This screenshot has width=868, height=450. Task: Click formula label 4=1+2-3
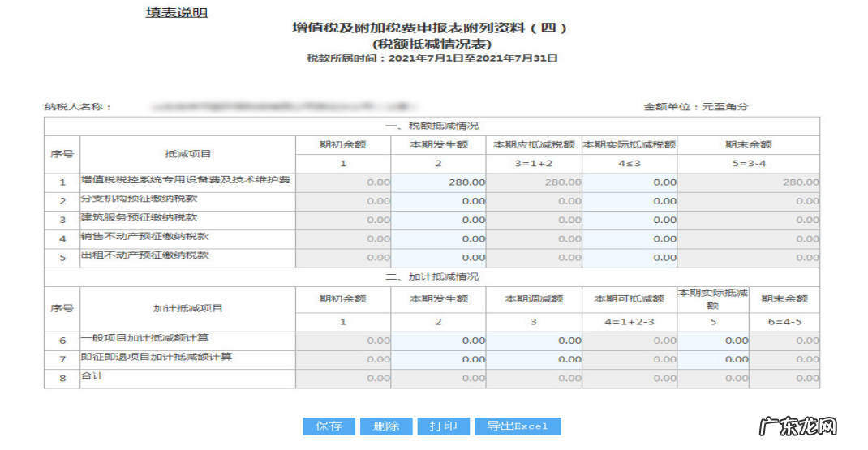(x=630, y=322)
